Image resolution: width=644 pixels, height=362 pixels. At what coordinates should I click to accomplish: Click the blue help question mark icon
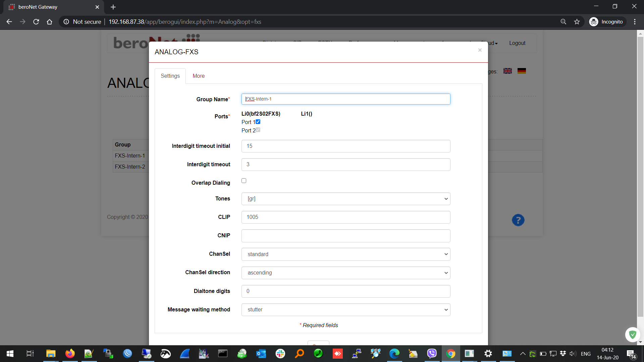coord(518,220)
